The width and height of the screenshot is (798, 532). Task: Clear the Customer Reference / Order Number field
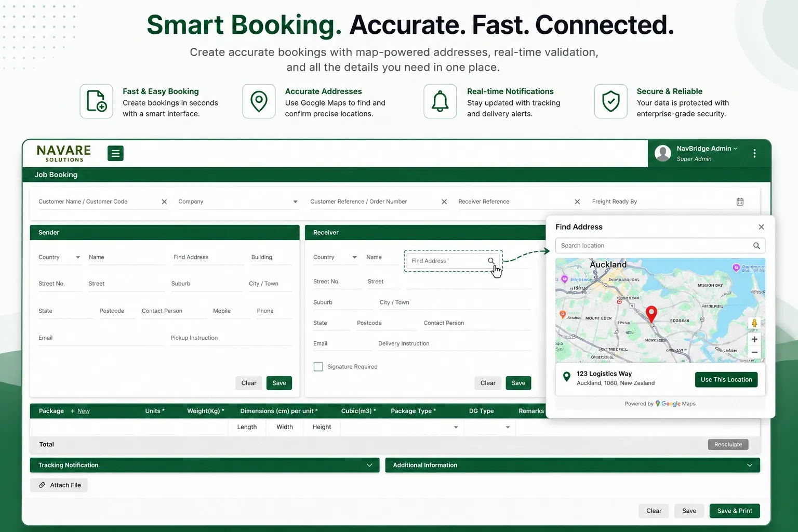[444, 202]
